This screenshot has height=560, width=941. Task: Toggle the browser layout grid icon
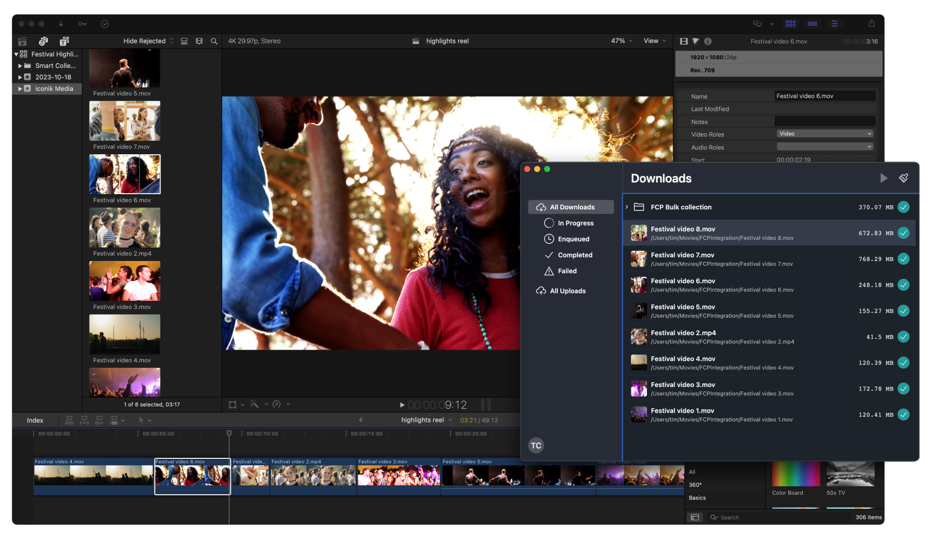point(791,24)
